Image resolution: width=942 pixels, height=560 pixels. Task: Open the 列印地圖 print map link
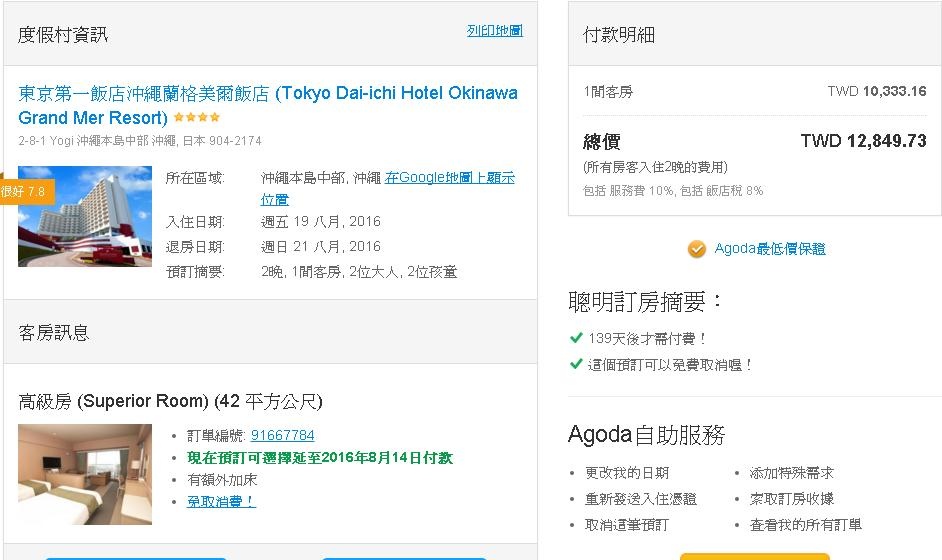494,31
